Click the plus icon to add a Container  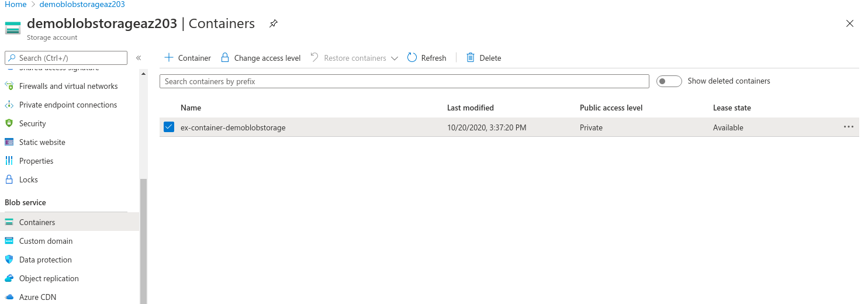(169, 57)
